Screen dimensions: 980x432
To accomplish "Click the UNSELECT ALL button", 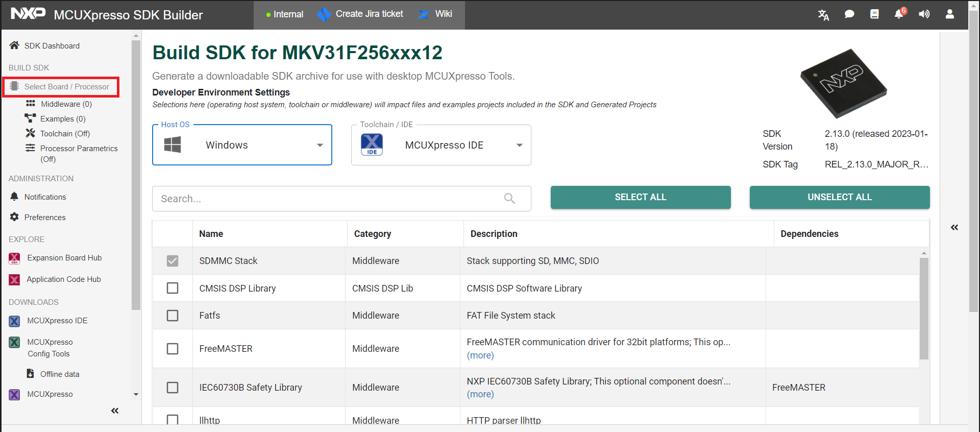I will (x=840, y=197).
